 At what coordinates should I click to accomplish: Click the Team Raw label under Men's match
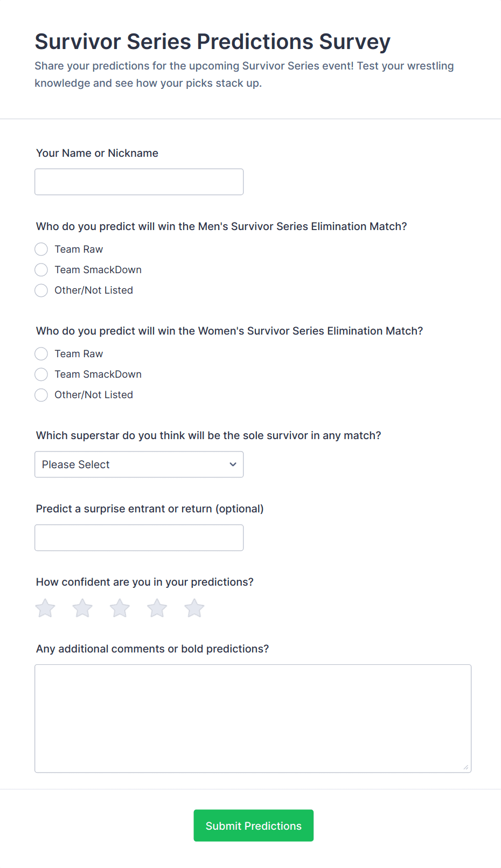[x=79, y=249]
